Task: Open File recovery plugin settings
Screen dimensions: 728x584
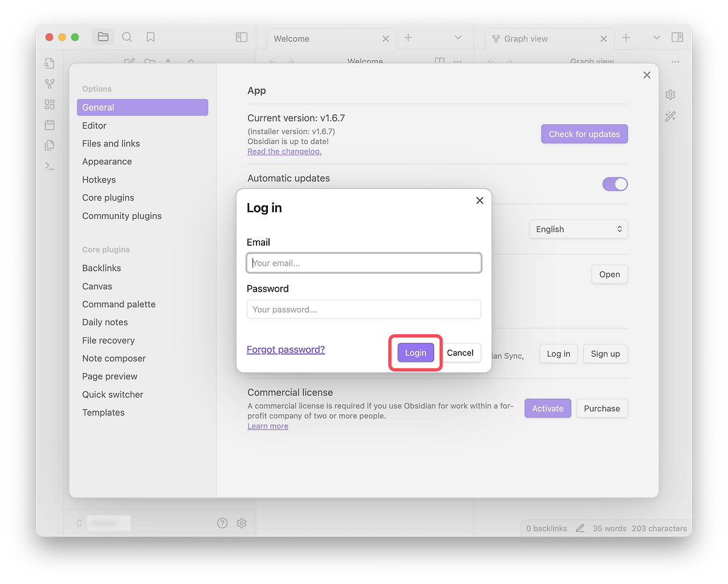Action: click(x=142, y=341)
